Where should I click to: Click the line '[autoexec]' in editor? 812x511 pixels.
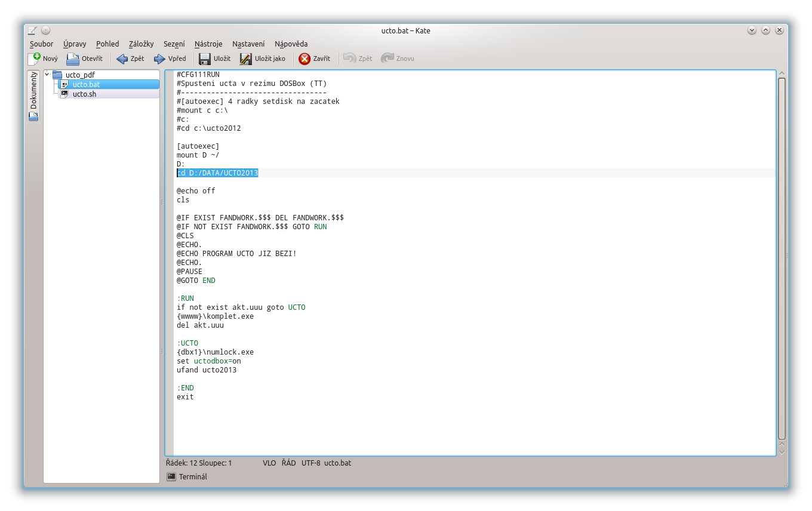[x=198, y=146]
